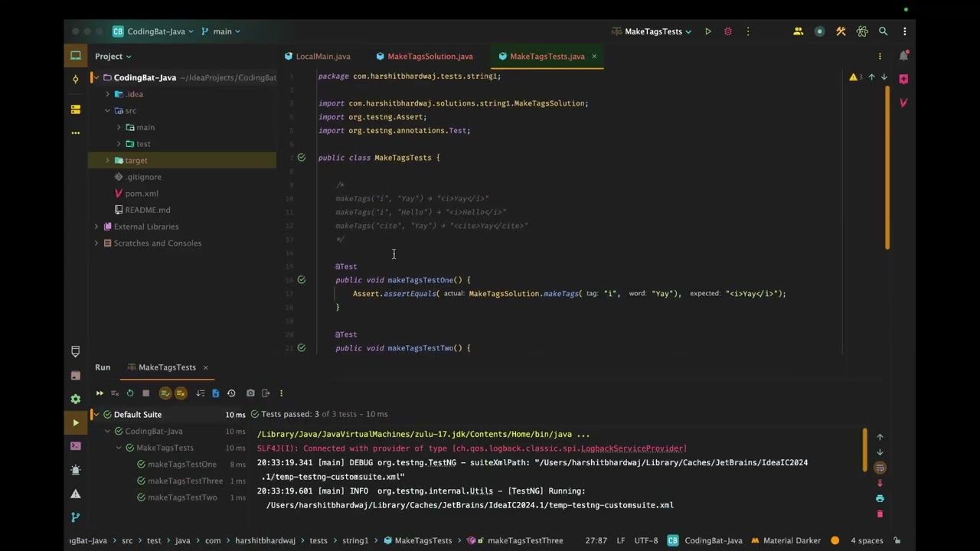The image size is (980, 551).
Task: Toggle Show Passed tests filter button
Action: tap(165, 393)
